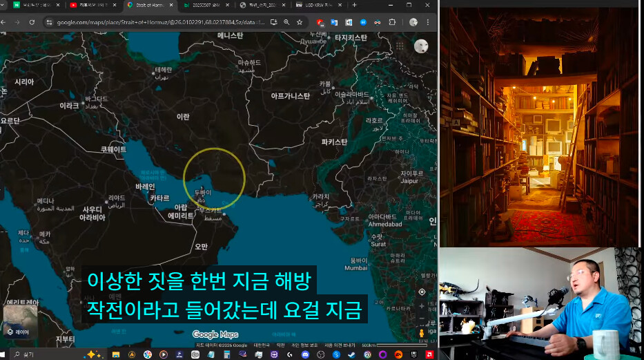Open the Logitech G taskbar icon

[289, 354]
